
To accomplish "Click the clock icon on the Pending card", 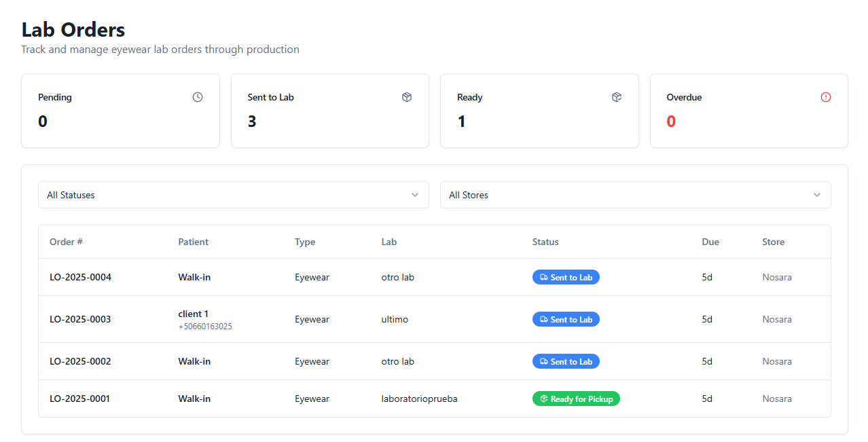I will pos(198,97).
